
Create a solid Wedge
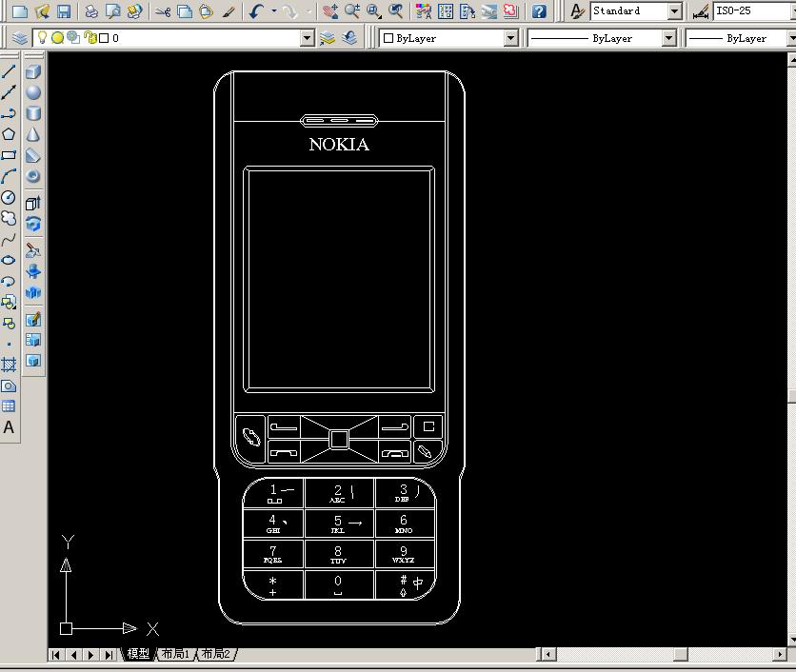click(33, 155)
